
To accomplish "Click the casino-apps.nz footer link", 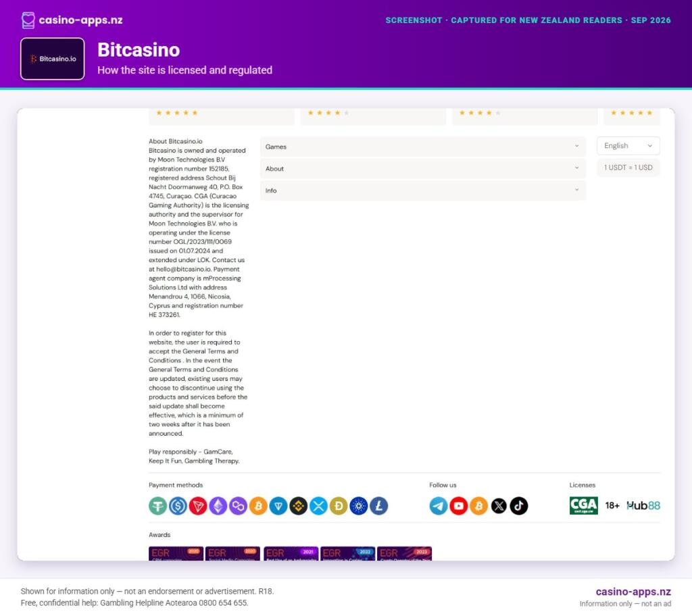I will coord(633,592).
